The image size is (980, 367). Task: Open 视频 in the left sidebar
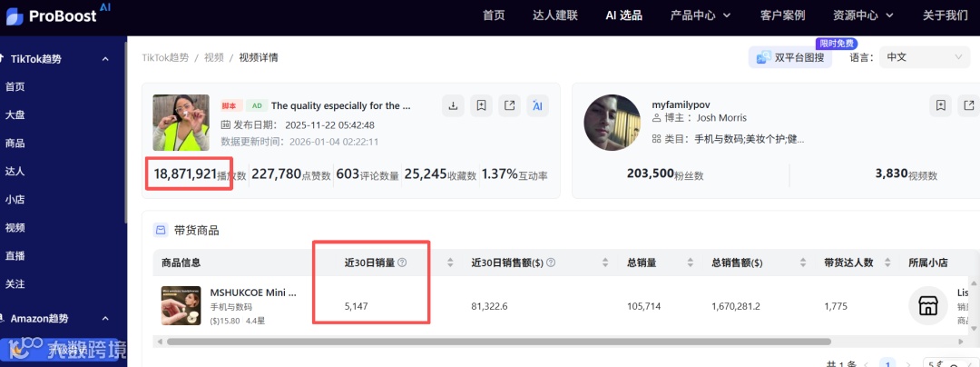point(15,228)
